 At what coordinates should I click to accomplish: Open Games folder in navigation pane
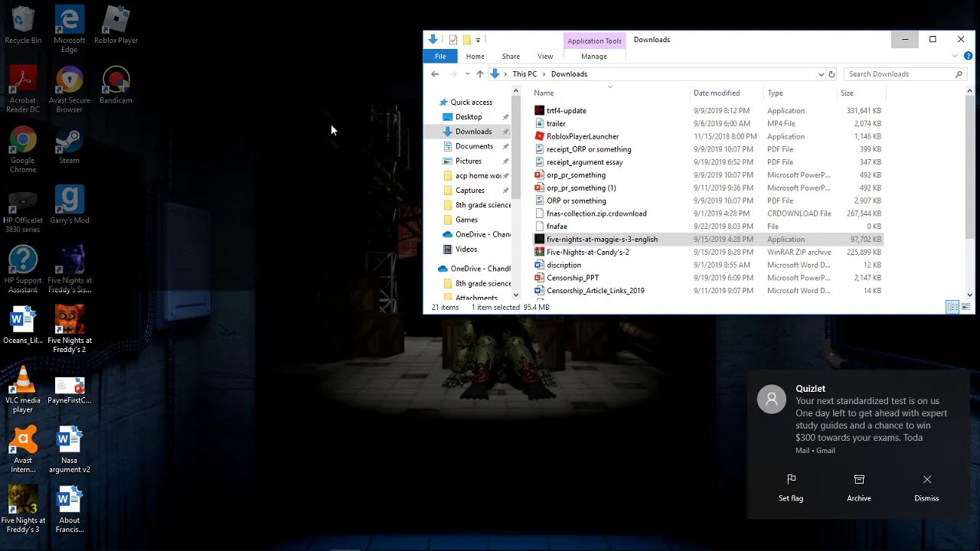pyautogui.click(x=466, y=220)
